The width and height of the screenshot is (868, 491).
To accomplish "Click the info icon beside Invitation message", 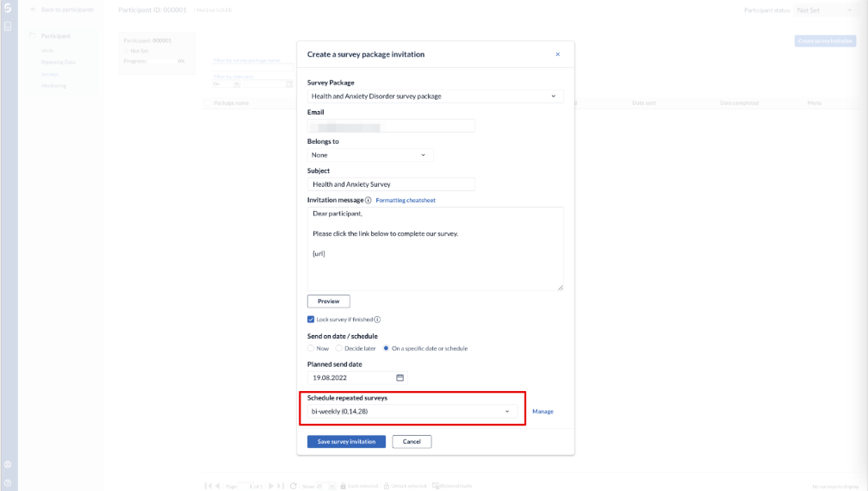I will (x=369, y=201).
